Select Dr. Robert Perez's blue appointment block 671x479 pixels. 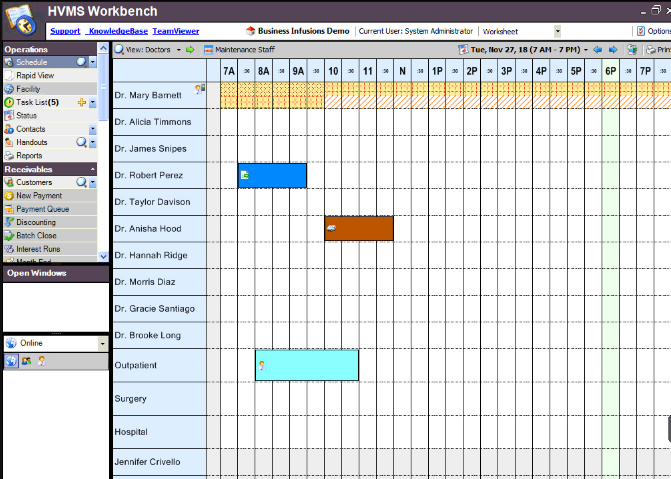(272, 175)
